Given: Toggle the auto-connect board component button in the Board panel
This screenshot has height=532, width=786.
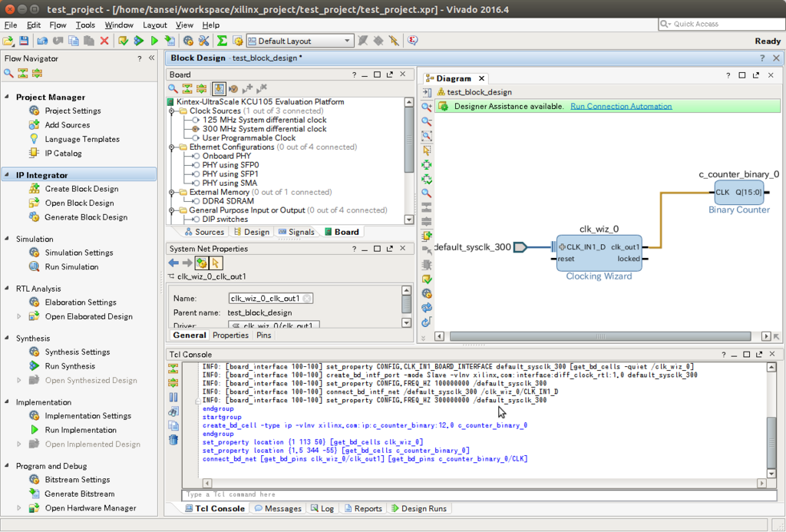Looking at the screenshot, I should (219, 89).
